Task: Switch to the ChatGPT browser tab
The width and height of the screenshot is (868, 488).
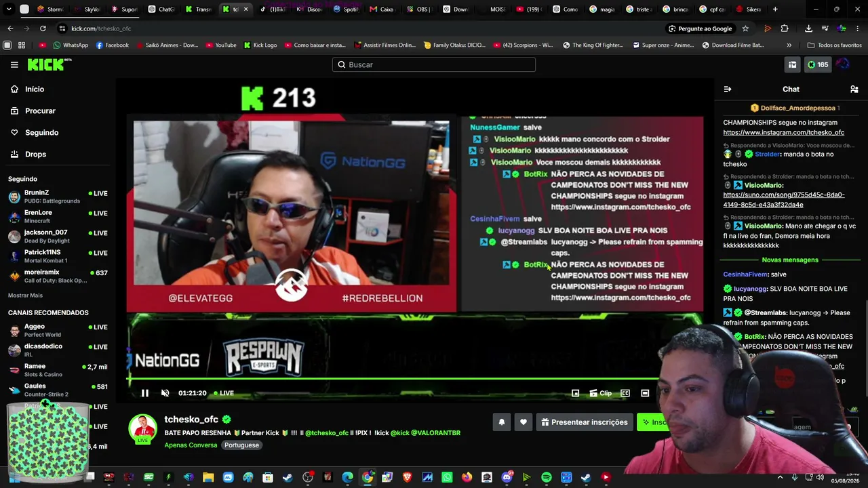Action: [x=161, y=9]
